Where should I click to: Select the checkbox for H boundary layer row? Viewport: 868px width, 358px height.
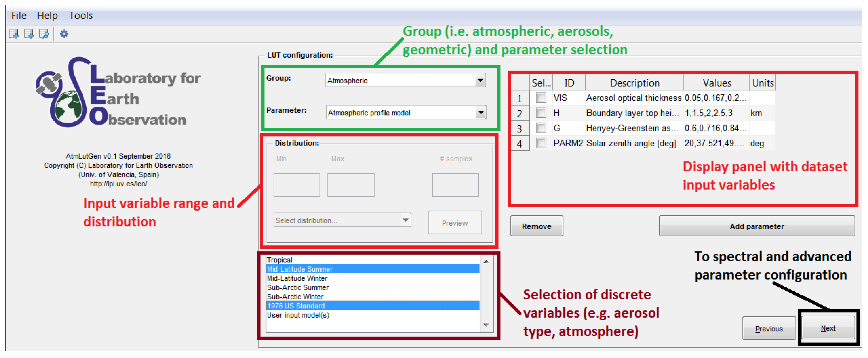(x=541, y=113)
